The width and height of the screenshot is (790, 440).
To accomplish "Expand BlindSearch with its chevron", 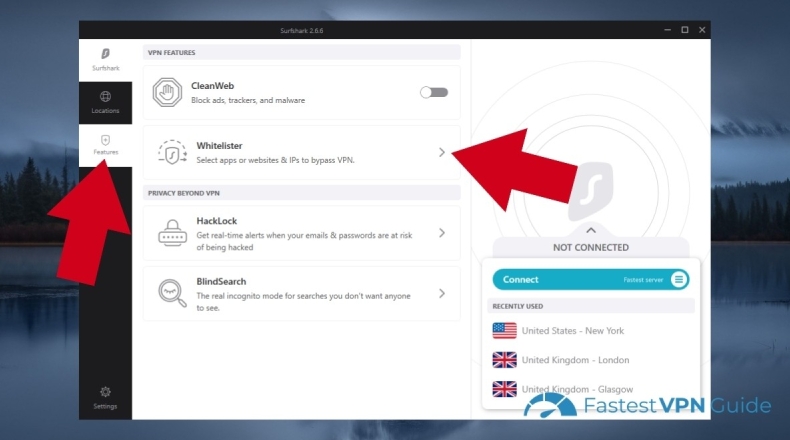I will tap(442, 293).
